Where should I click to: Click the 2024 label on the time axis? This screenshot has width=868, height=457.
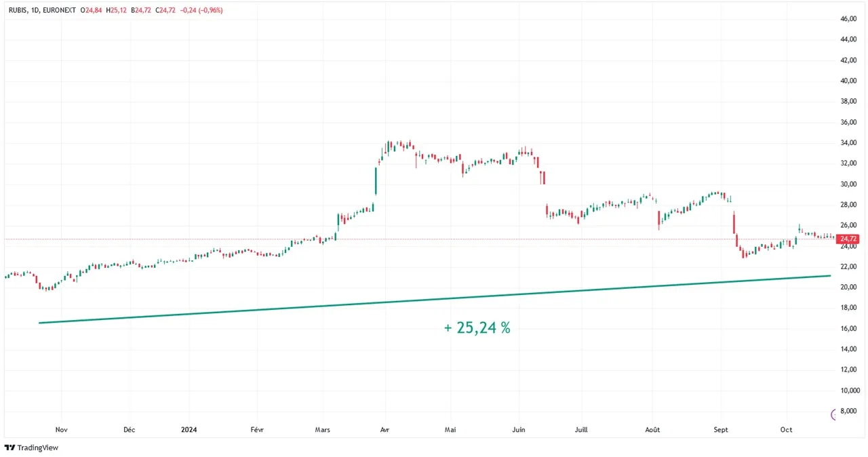point(189,429)
